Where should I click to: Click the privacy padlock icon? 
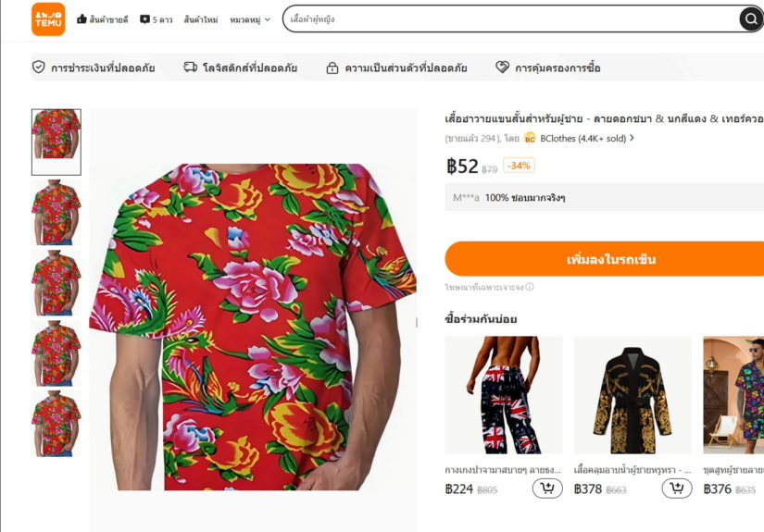click(332, 68)
